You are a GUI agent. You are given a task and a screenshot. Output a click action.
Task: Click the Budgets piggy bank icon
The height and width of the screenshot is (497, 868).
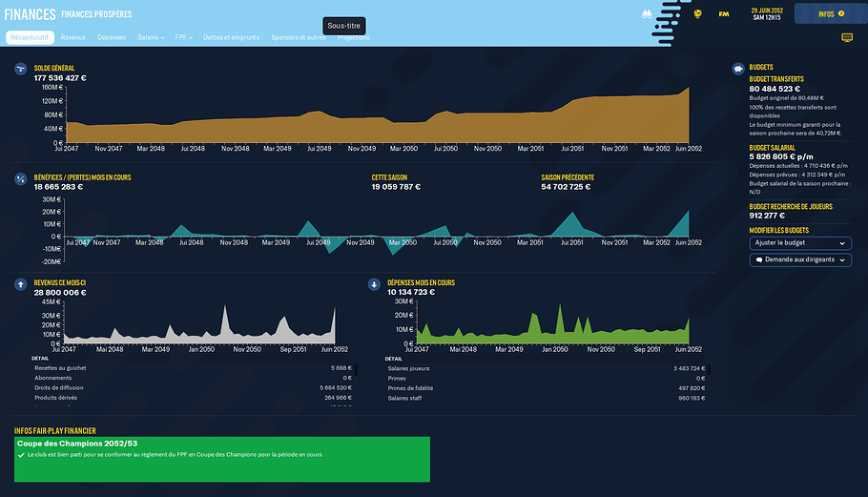pyautogui.click(x=737, y=69)
